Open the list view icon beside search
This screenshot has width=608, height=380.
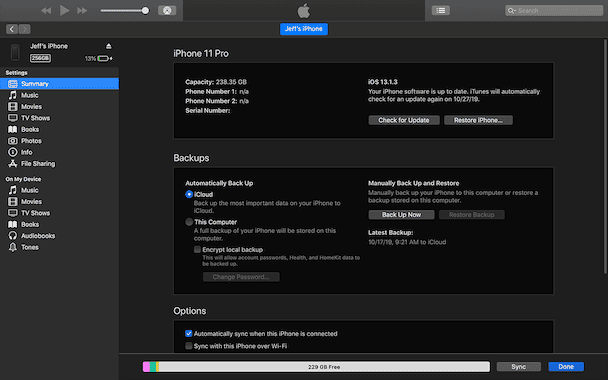(441, 10)
